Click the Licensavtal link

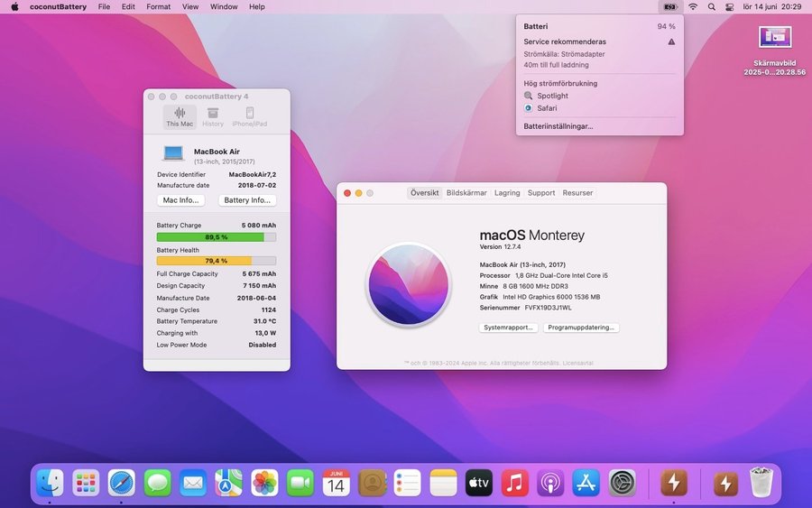577,363
